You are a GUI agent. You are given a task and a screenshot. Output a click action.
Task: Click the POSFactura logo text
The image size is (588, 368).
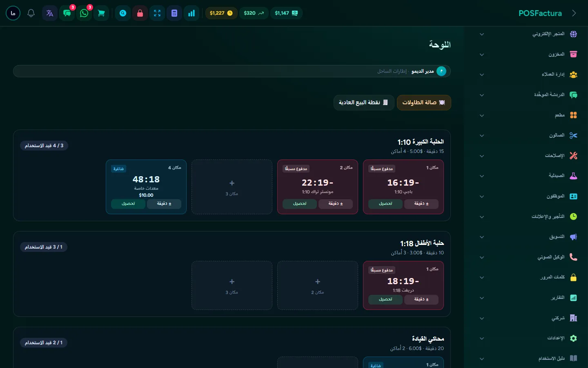tap(540, 13)
